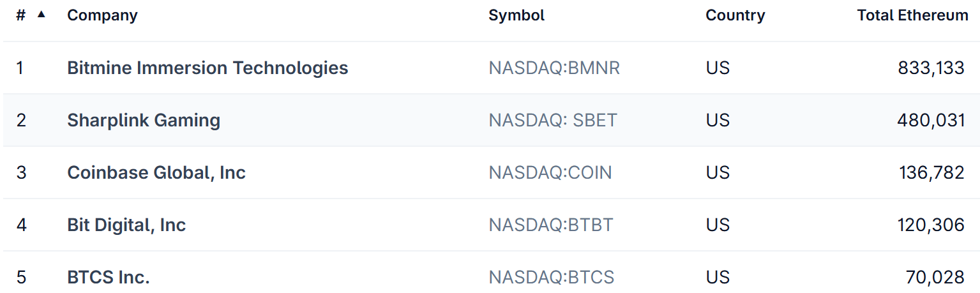Select the 833,133 Ethereum holdings value
Viewport: 980px width, 293px height.
coord(931,68)
